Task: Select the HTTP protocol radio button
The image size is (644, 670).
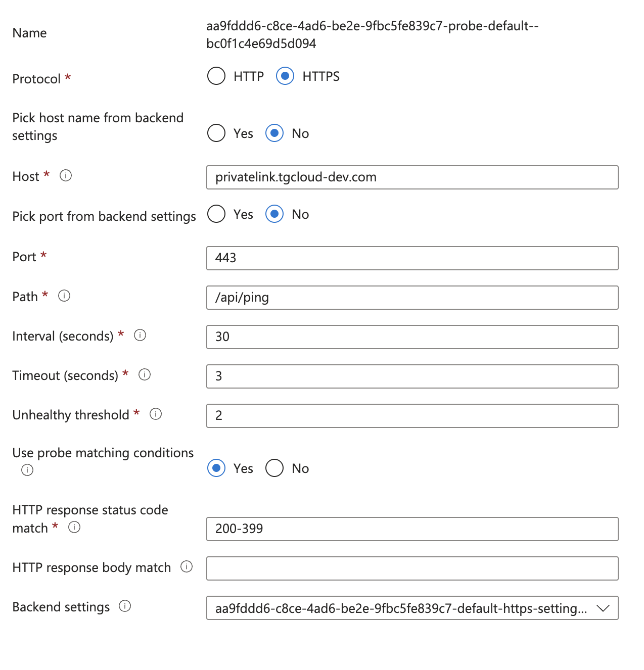Action: pyautogui.click(x=216, y=76)
